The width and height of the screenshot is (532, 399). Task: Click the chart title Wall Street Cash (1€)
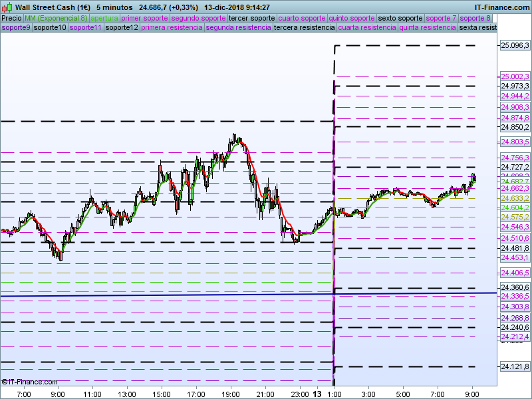tap(53, 7)
